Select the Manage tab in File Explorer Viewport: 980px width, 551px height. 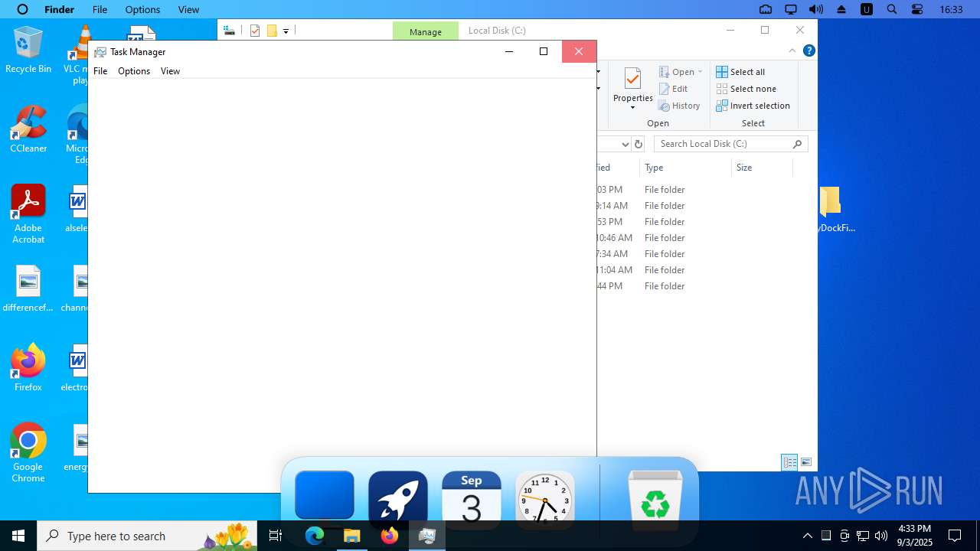point(426,31)
